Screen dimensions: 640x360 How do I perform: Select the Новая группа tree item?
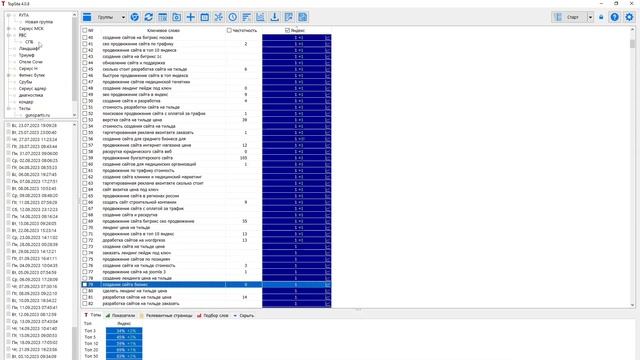pos(39,22)
